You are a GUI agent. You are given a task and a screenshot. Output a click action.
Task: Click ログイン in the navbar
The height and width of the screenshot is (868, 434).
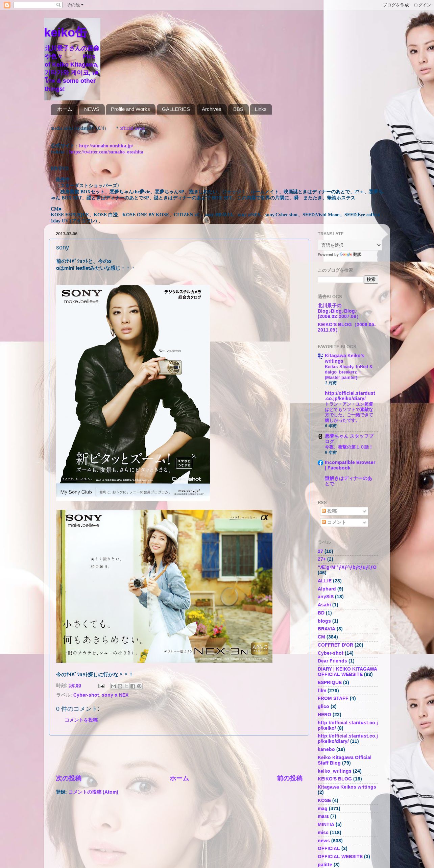[x=422, y=5]
